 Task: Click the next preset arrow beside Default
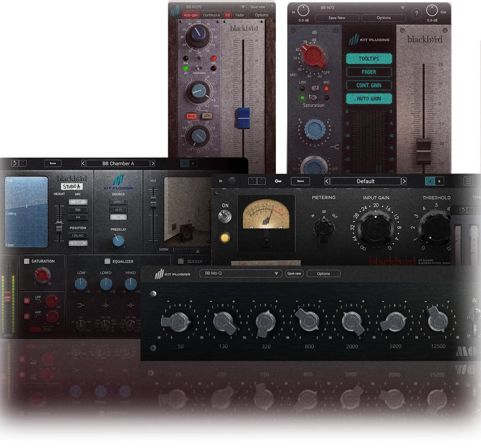[x=404, y=181]
